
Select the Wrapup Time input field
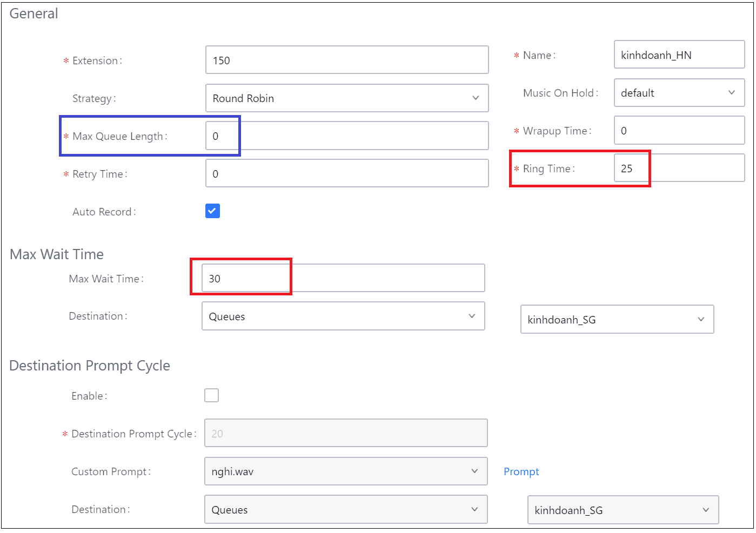(x=679, y=131)
